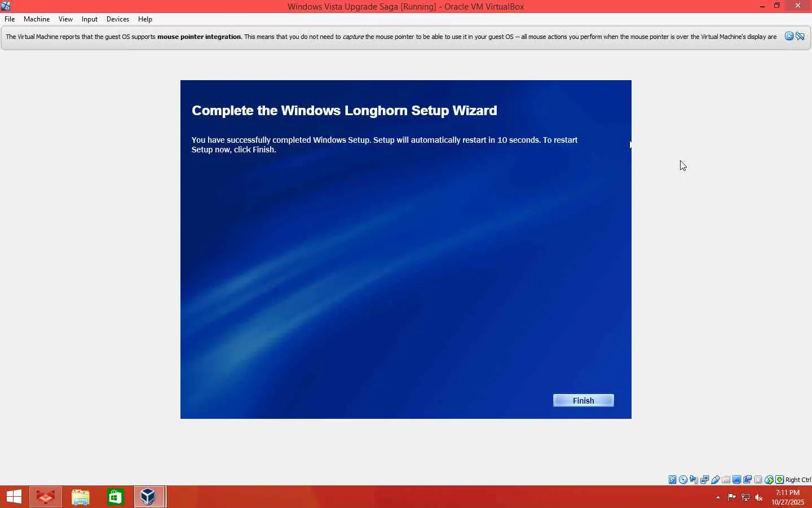812x508 pixels.
Task: Open the File menu
Action: coord(10,19)
